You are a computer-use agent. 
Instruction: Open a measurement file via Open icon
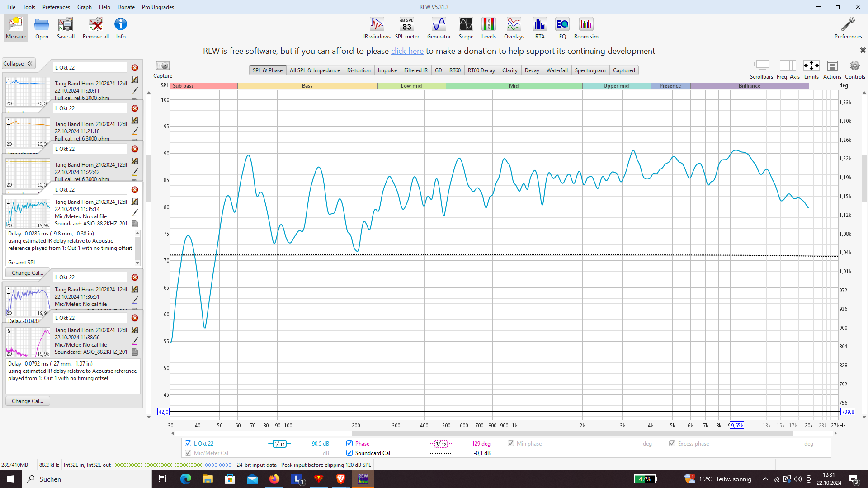pos(42,28)
